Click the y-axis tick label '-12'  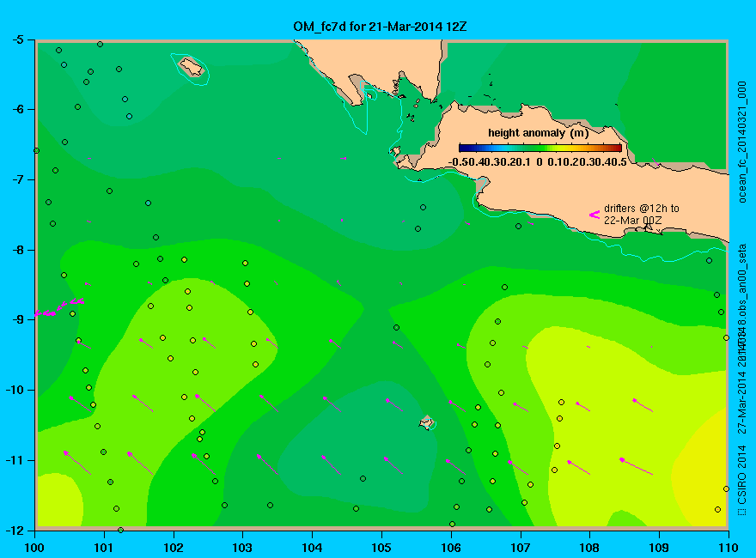pos(15,530)
